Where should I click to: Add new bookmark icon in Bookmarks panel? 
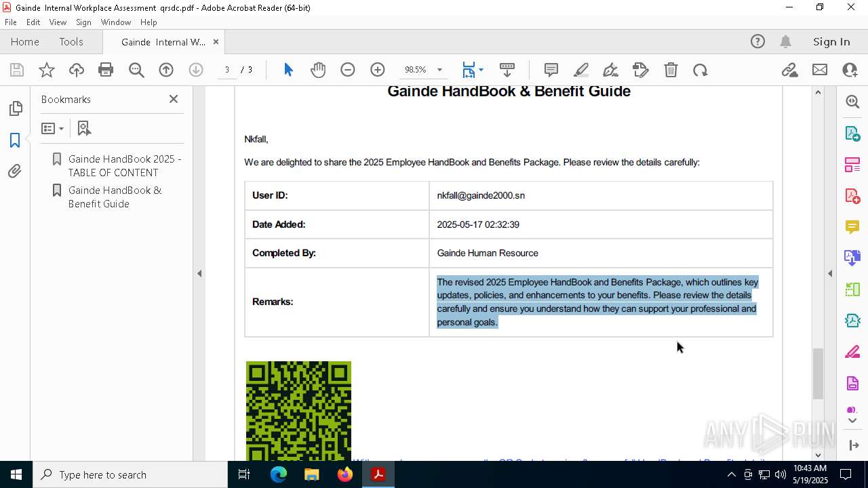(84, 128)
